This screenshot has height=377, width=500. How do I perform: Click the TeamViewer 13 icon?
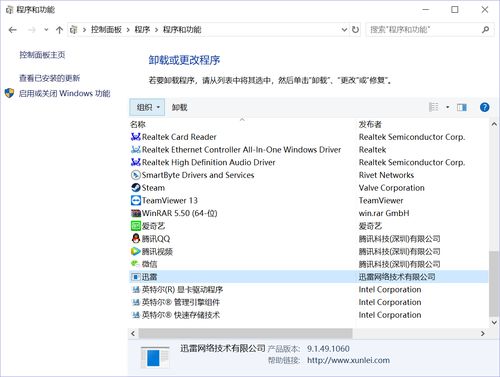pyautogui.click(x=136, y=200)
